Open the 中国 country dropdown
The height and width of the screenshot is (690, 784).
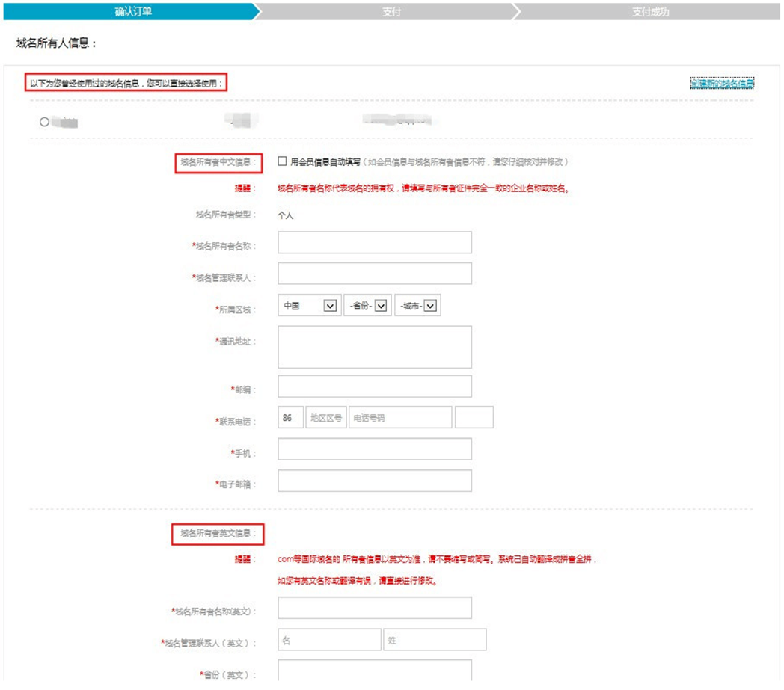(309, 306)
